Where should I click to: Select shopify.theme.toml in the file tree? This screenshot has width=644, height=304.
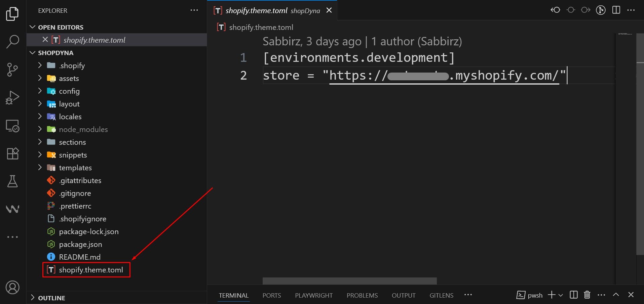(116, 270)
